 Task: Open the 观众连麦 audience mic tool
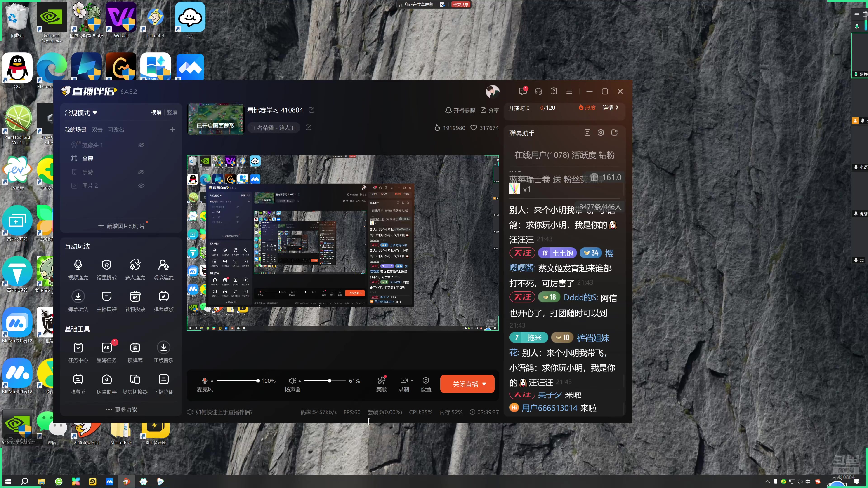point(163,270)
